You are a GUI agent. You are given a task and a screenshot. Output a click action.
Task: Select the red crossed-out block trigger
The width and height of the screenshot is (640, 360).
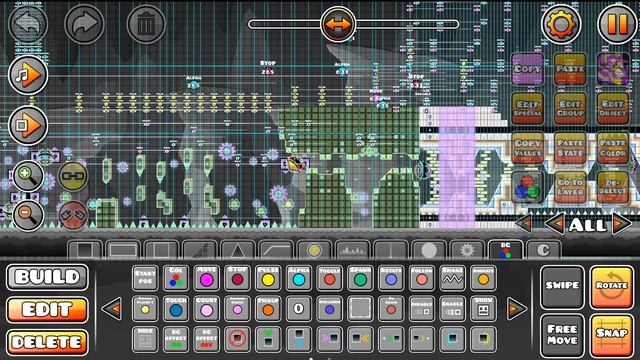[x=237, y=339]
